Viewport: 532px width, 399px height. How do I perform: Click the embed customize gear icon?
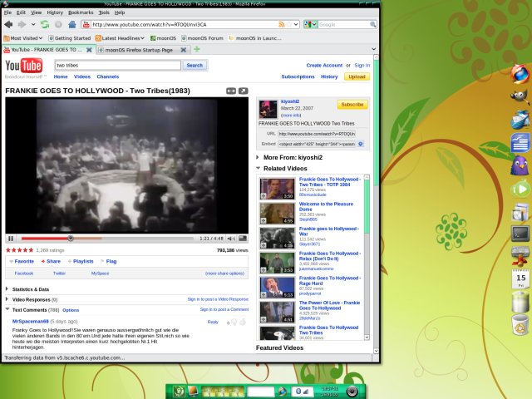coord(360,144)
